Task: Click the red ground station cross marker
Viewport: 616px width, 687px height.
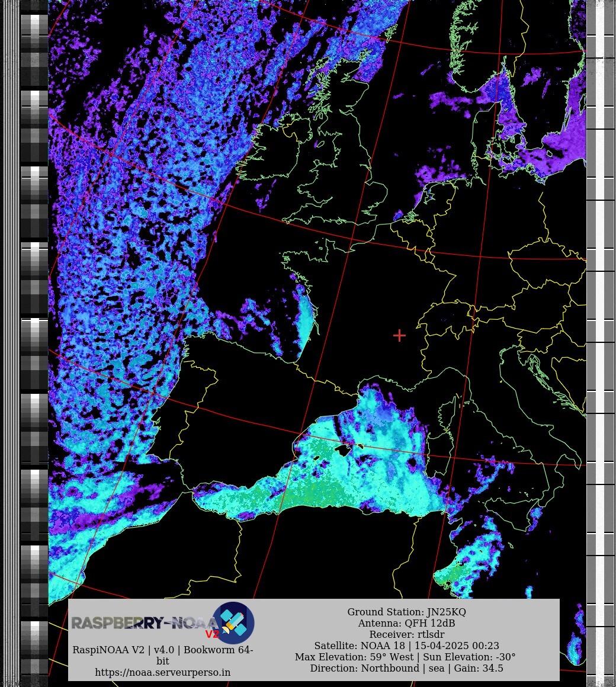Action: tap(399, 336)
